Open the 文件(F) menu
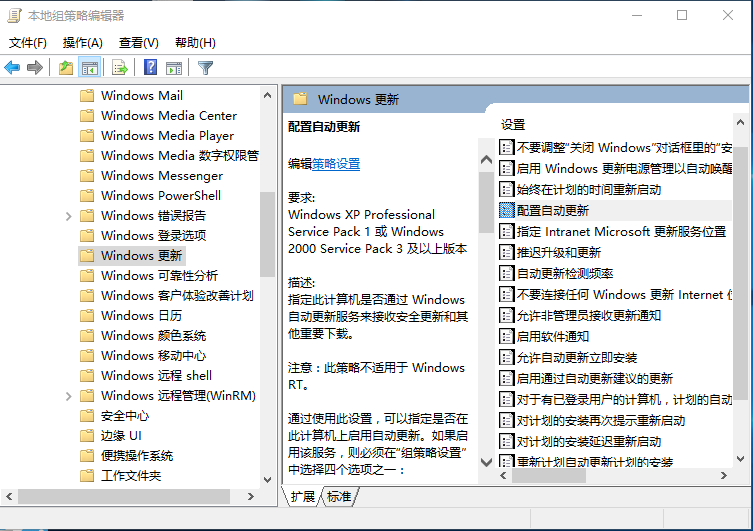The height and width of the screenshot is (531, 753). click(28, 43)
